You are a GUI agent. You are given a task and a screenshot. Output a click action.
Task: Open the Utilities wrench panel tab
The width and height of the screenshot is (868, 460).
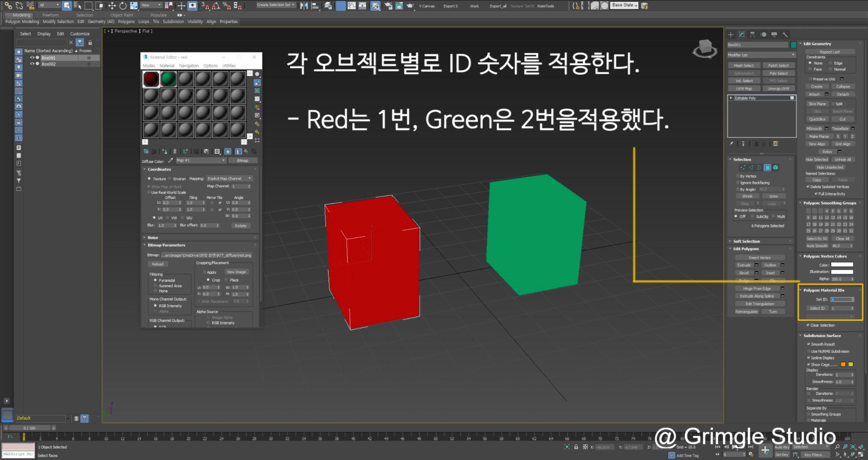(x=785, y=34)
